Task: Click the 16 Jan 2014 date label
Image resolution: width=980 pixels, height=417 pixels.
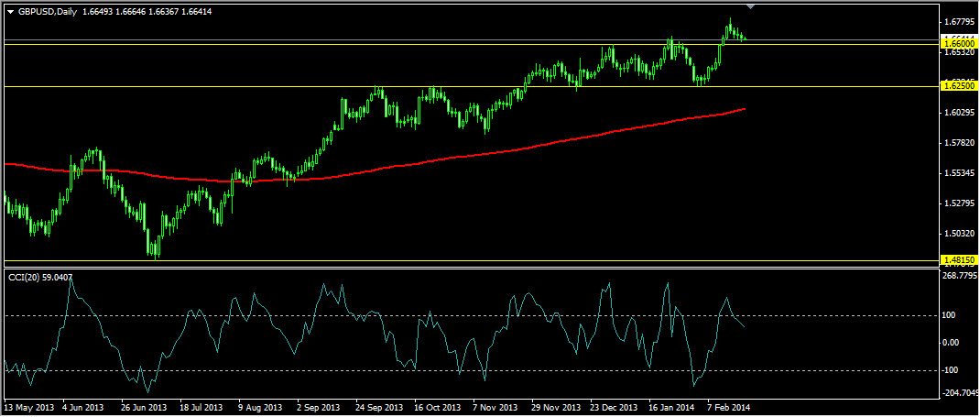Action: pyautogui.click(x=672, y=407)
